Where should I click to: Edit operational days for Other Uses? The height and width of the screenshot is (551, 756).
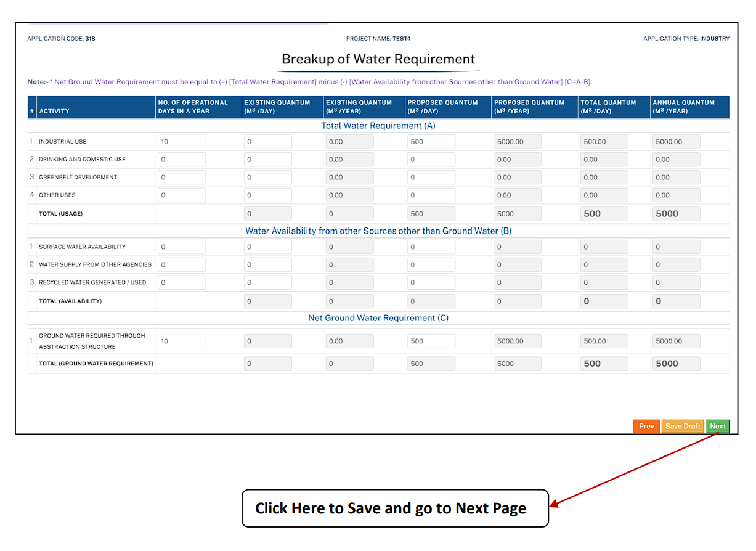pos(181,195)
